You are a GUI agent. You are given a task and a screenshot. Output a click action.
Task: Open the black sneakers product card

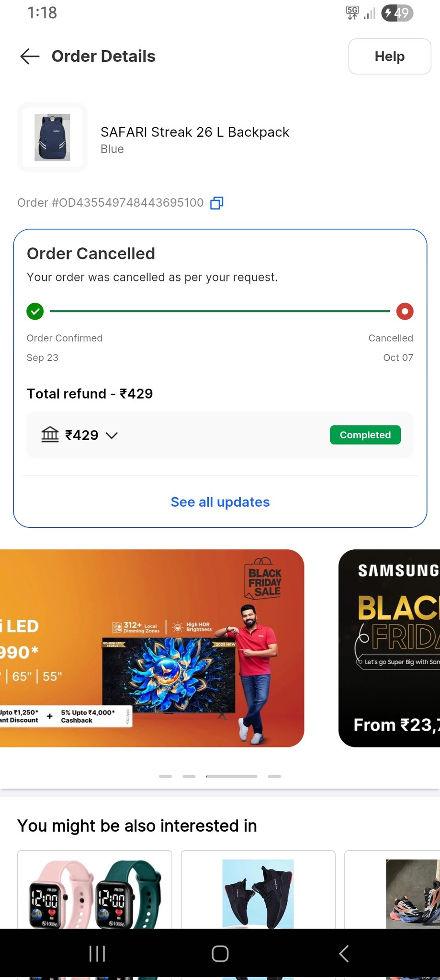(258, 890)
